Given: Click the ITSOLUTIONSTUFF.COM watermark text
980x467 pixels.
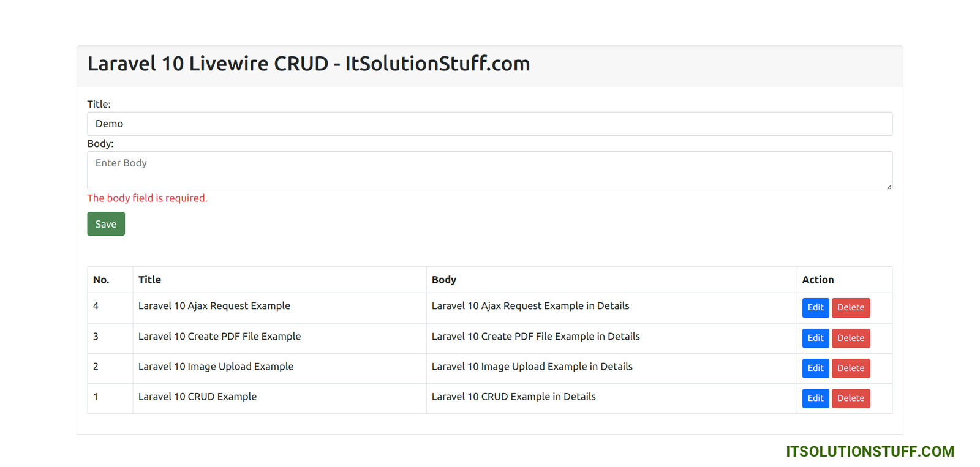Looking at the screenshot, I should (x=870, y=452).
